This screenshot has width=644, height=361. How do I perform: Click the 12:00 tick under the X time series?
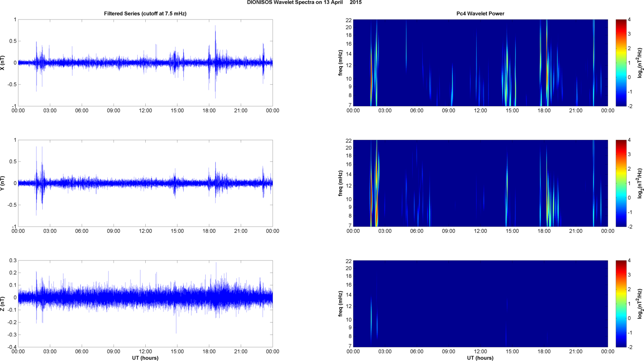coord(145,111)
